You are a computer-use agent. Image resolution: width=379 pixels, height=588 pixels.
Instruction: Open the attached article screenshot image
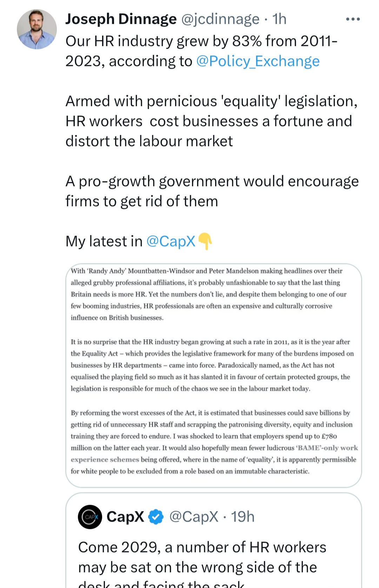point(213,375)
